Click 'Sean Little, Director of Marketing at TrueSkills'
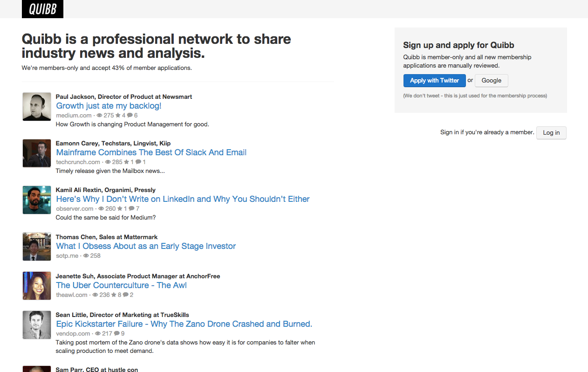Viewport: 588px width, 372px height. 122,315
